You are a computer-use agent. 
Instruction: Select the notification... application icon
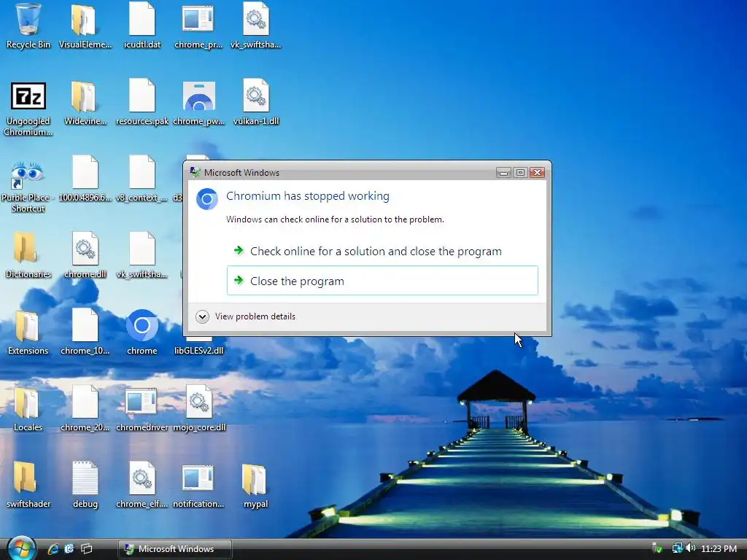pyautogui.click(x=198, y=485)
